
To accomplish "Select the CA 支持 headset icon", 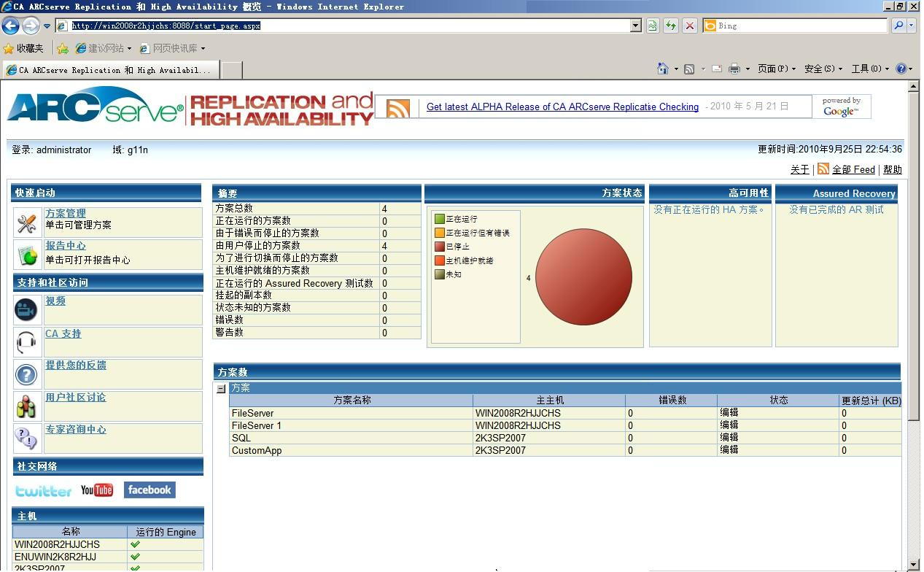I will coord(26,341).
